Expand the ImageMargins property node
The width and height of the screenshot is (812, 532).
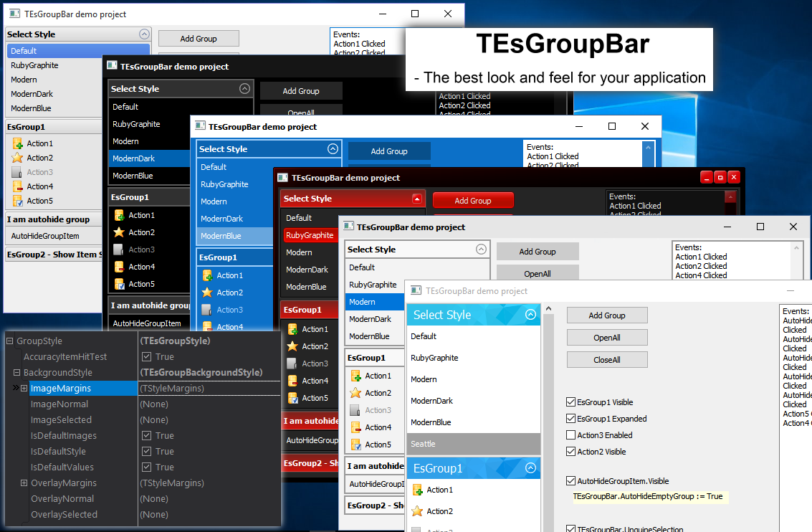[x=24, y=389]
